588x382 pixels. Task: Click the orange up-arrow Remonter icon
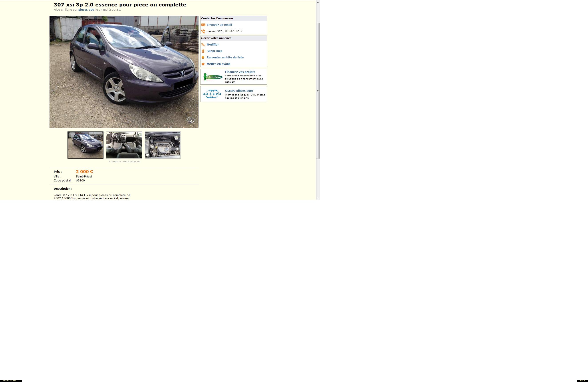tap(203, 57)
